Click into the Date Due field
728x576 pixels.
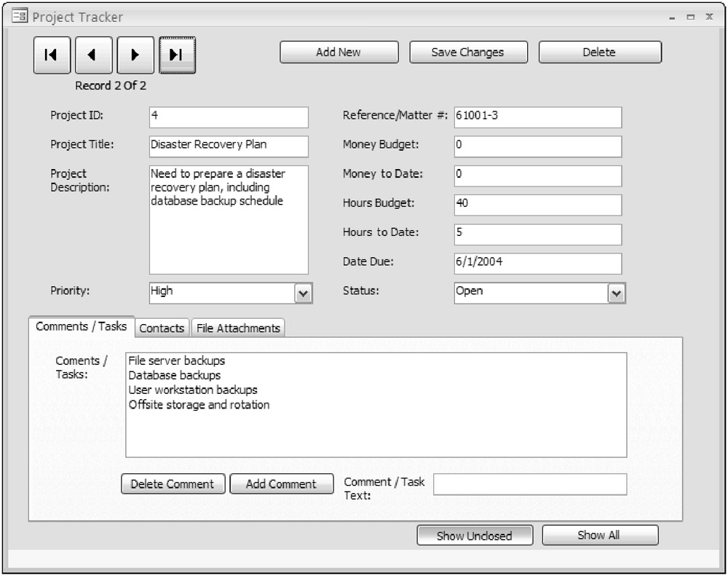(x=537, y=263)
